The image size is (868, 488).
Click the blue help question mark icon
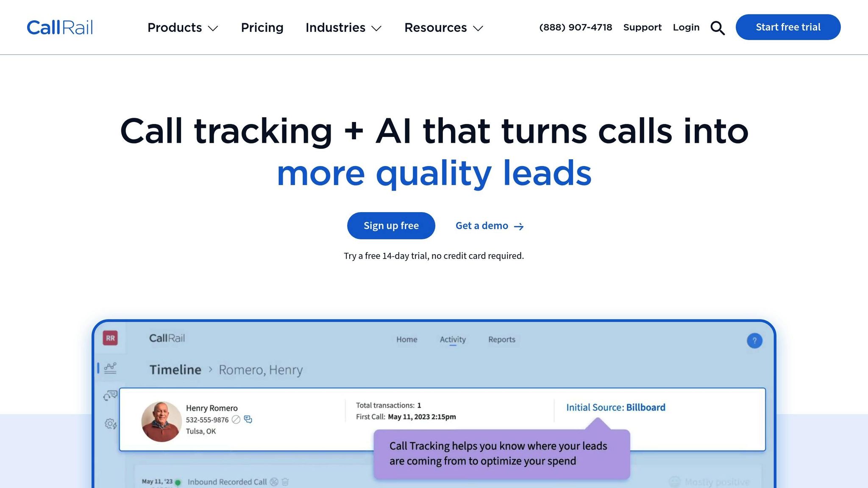[754, 341]
